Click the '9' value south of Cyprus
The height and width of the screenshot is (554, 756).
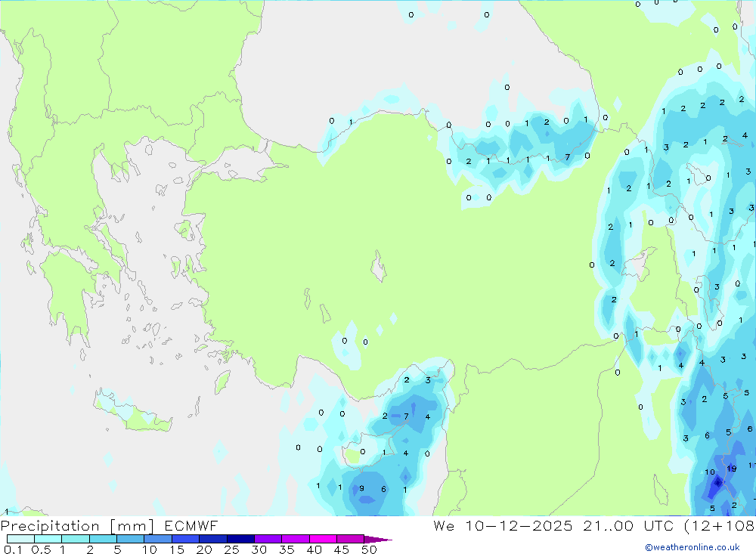[x=361, y=488]
